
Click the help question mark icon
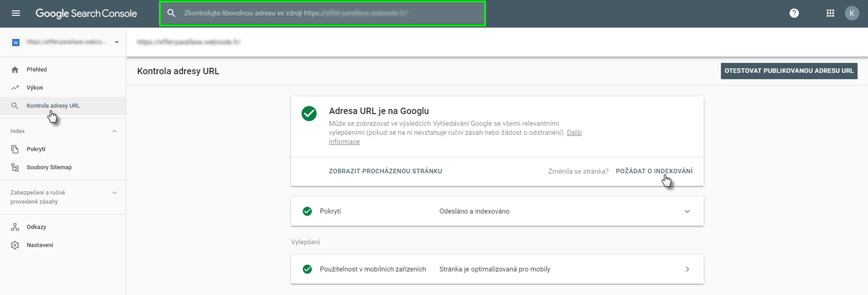(794, 13)
